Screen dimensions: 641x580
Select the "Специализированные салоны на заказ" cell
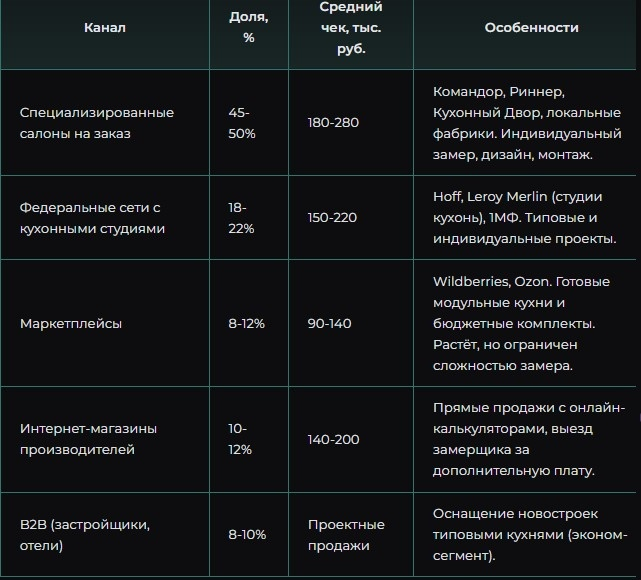click(97, 123)
